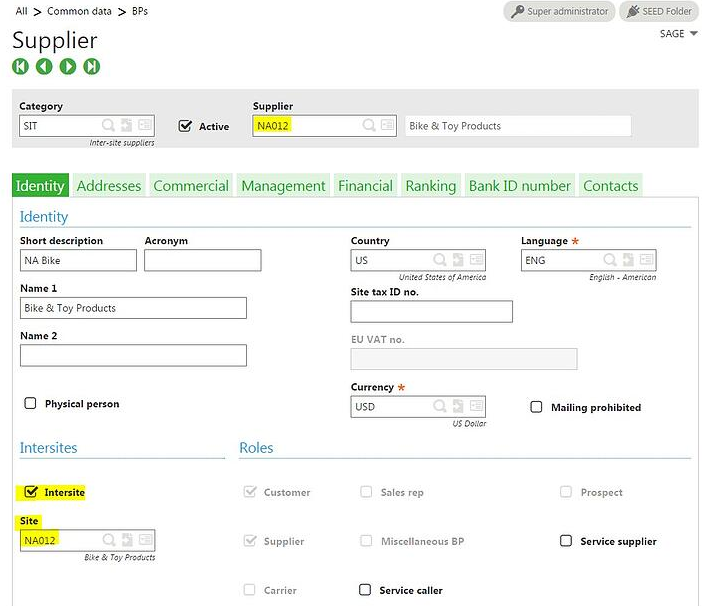Go to the previous supplier record
This screenshot has width=702, height=606.
(x=44, y=67)
